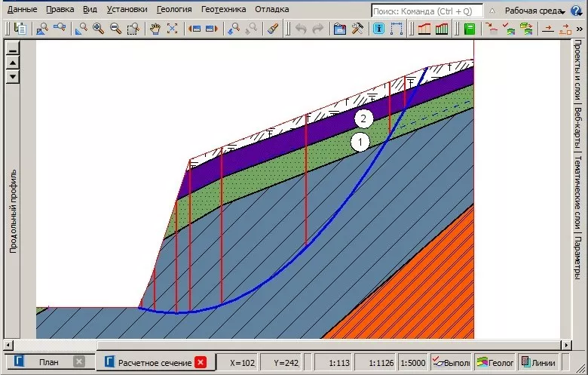The height and width of the screenshot is (375, 588).
Task: Click the green book icon
Action: click(x=470, y=29)
